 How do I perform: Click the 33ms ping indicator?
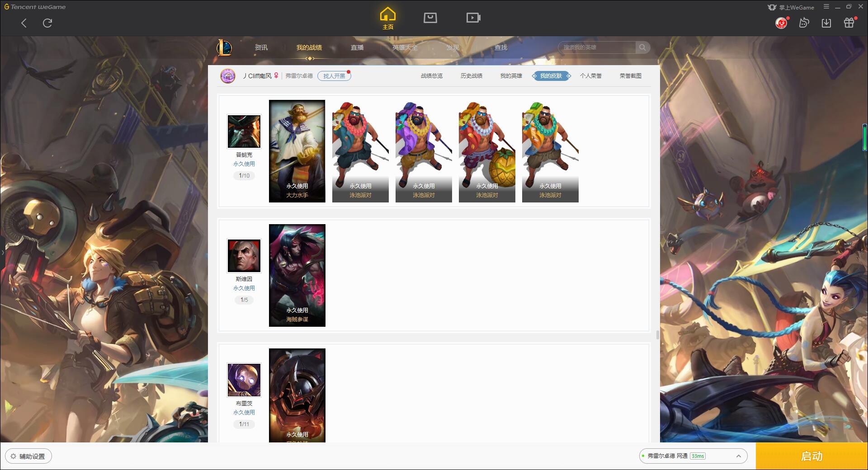tap(698, 456)
